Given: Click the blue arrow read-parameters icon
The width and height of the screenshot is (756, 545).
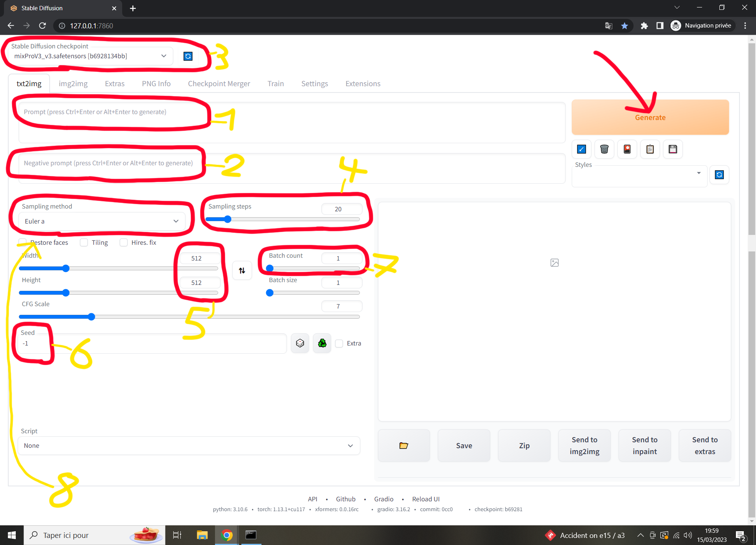Looking at the screenshot, I should [x=581, y=149].
